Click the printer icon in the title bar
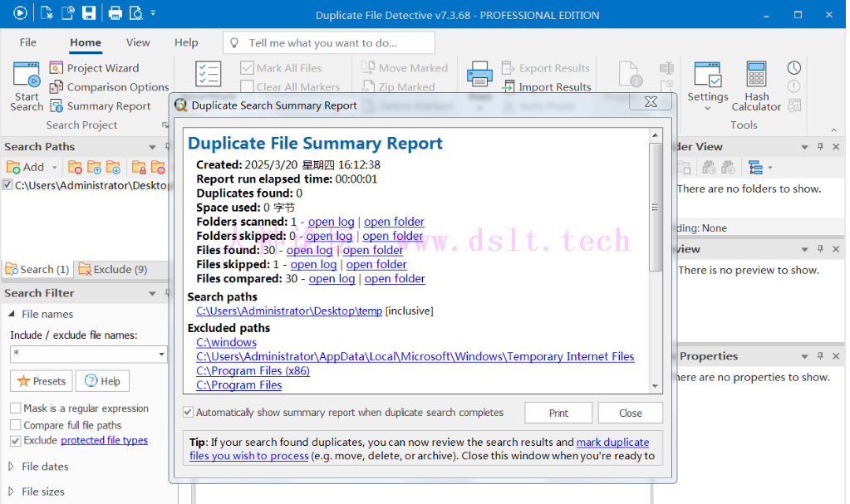 point(115,13)
